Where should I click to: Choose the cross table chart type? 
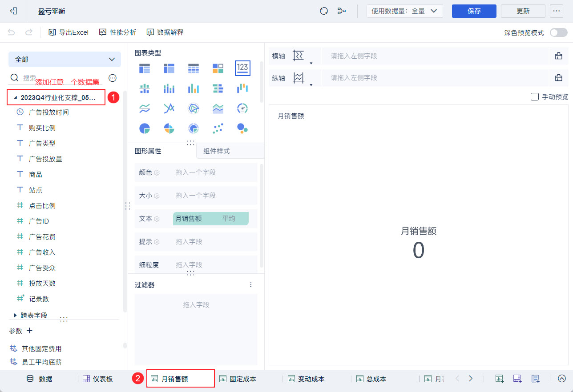tap(169, 68)
